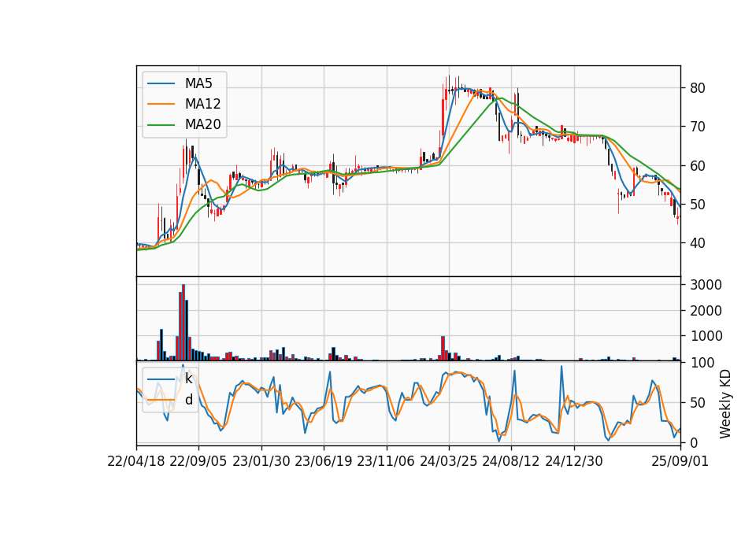Image resolution: width=756 pixels, height=543 pixels.
Task: Click the 22/09/05 date tick label
Action: click(198, 461)
